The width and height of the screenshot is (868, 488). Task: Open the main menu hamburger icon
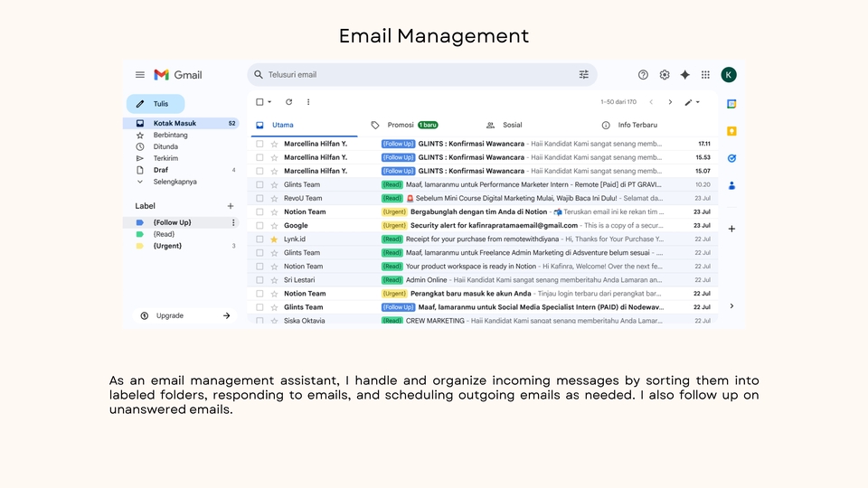click(140, 75)
